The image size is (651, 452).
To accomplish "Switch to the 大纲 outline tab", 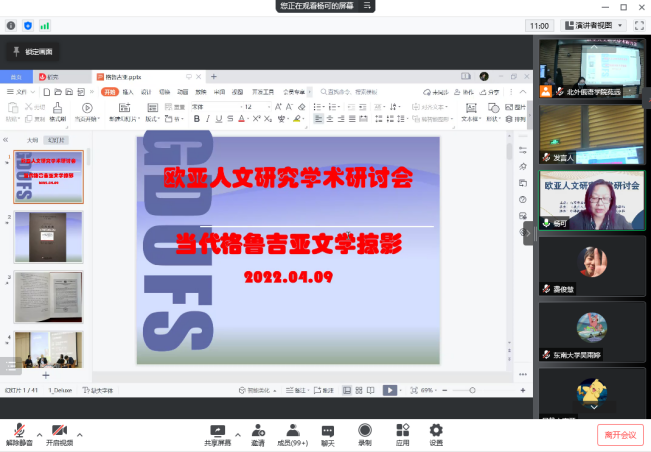I will point(32,140).
